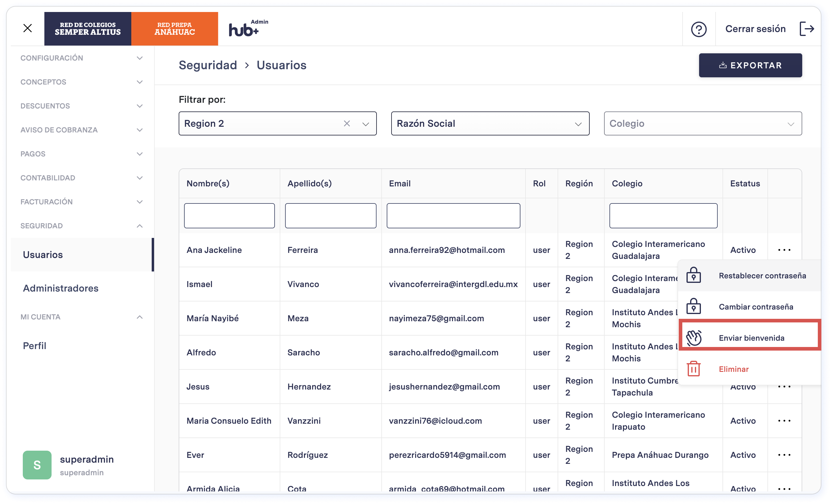The height and width of the screenshot is (504, 831).
Task: Expand the Pagos menu section
Action: point(82,154)
